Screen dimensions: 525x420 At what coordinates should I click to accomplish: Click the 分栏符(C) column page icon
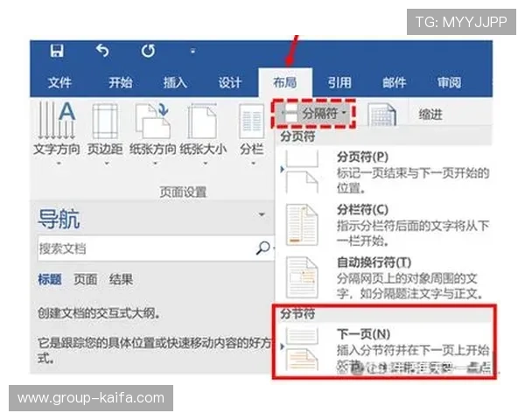(x=302, y=225)
